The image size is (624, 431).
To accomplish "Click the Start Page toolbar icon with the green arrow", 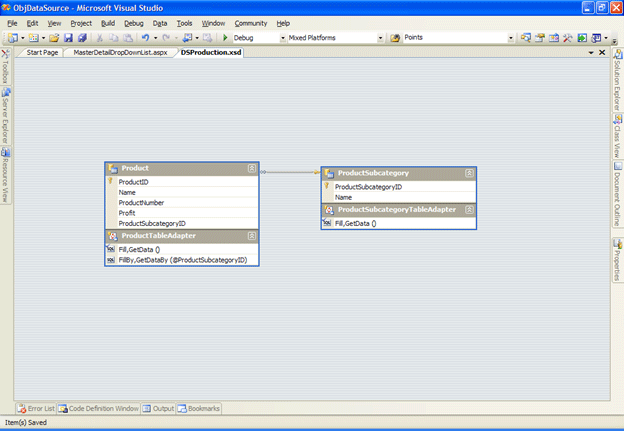I will 582,38.
